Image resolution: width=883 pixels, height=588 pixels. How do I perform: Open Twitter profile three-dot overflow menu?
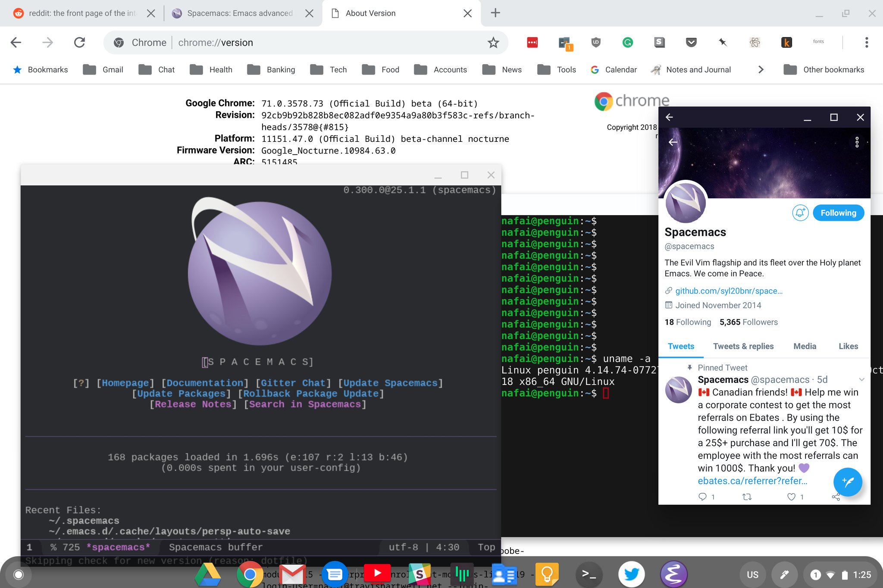point(857,142)
